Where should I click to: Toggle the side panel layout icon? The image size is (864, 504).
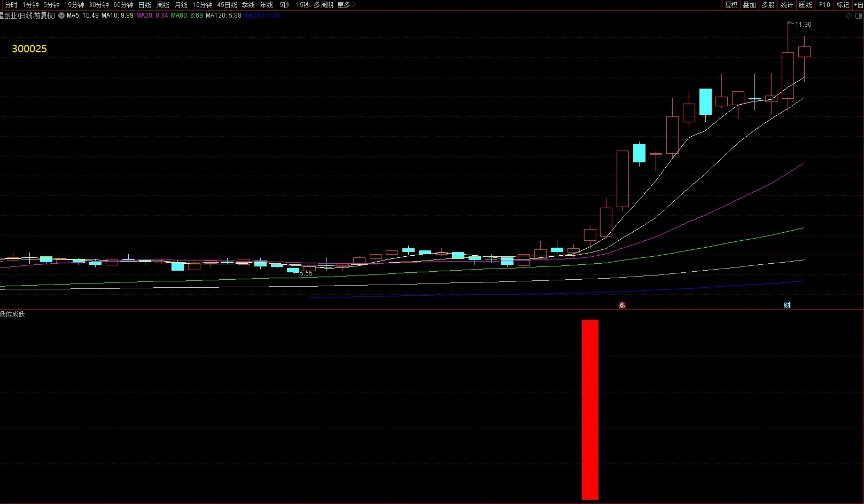click(859, 16)
